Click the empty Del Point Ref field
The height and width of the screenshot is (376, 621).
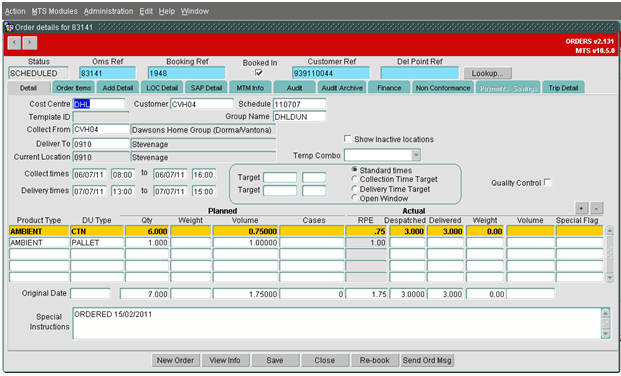pos(419,73)
